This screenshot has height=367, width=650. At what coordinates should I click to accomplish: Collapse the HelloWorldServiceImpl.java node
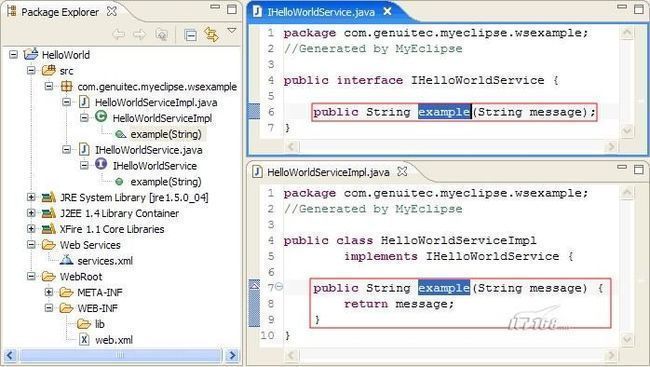pos(66,102)
